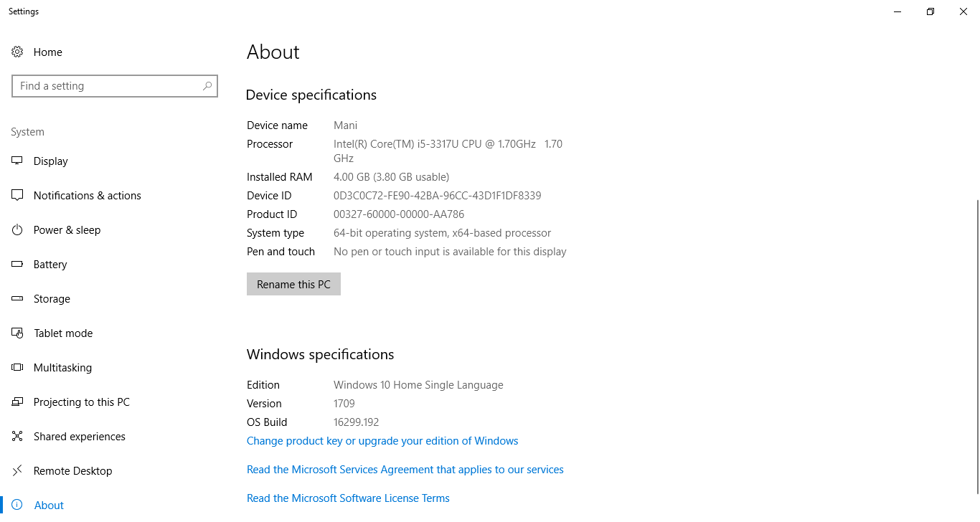Rename this PC
Screen dimensions: 980x522
(x=293, y=284)
